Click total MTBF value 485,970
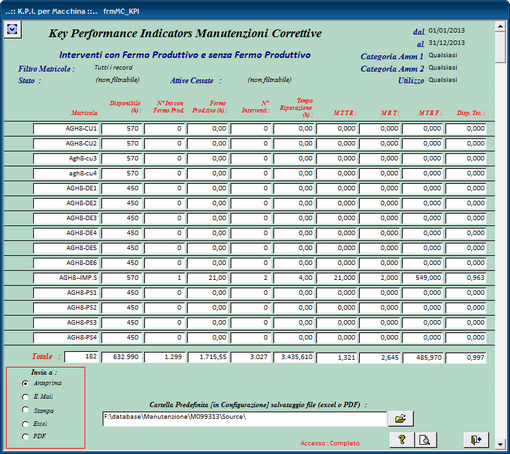The width and height of the screenshot is (510, 454). (x=423, y=358)
